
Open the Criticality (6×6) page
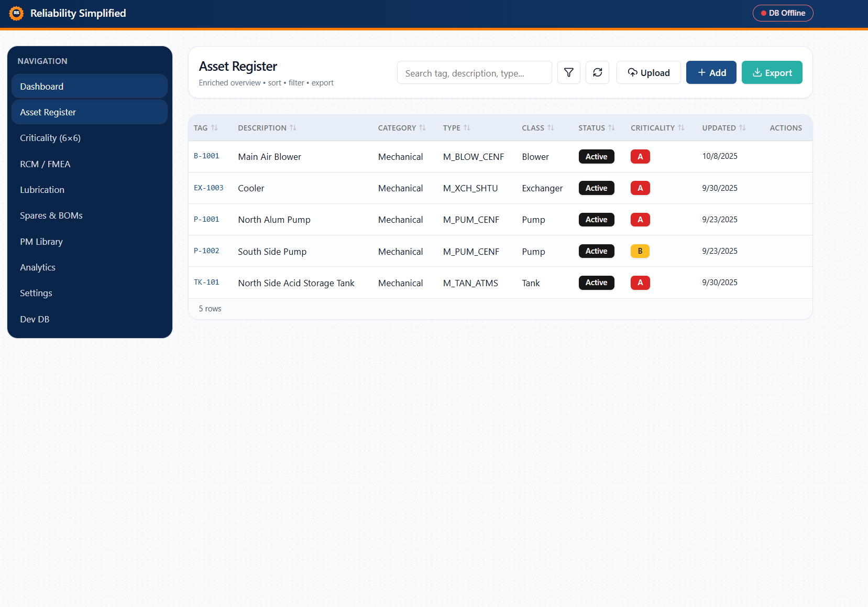50,138
